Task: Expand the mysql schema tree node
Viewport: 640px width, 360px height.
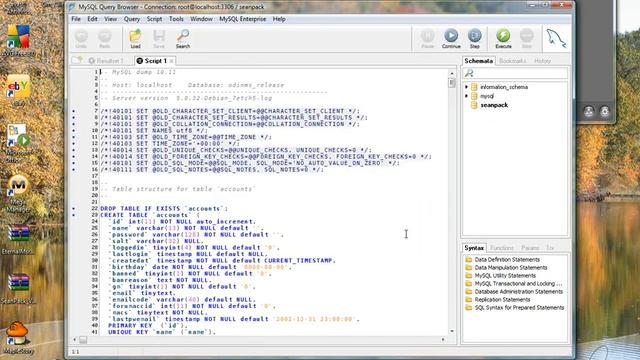Action: pyautogui.click(x=466, y=96)
